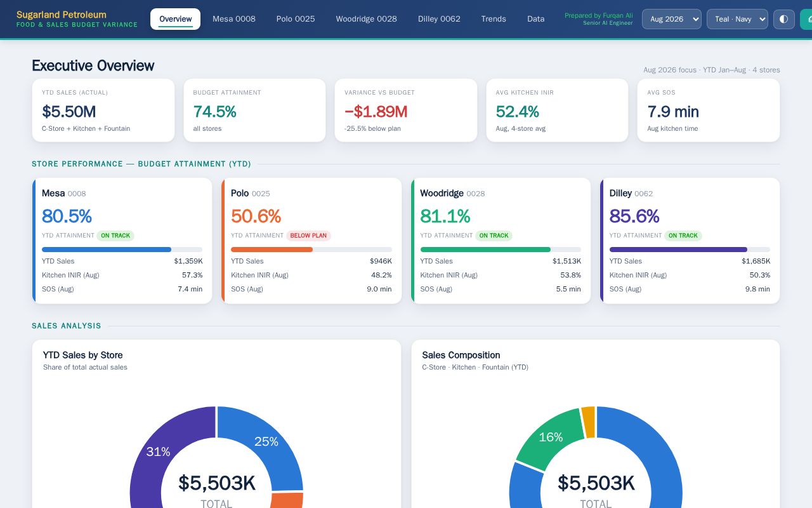Click Mesa's ON TRACK status badge

115,236
